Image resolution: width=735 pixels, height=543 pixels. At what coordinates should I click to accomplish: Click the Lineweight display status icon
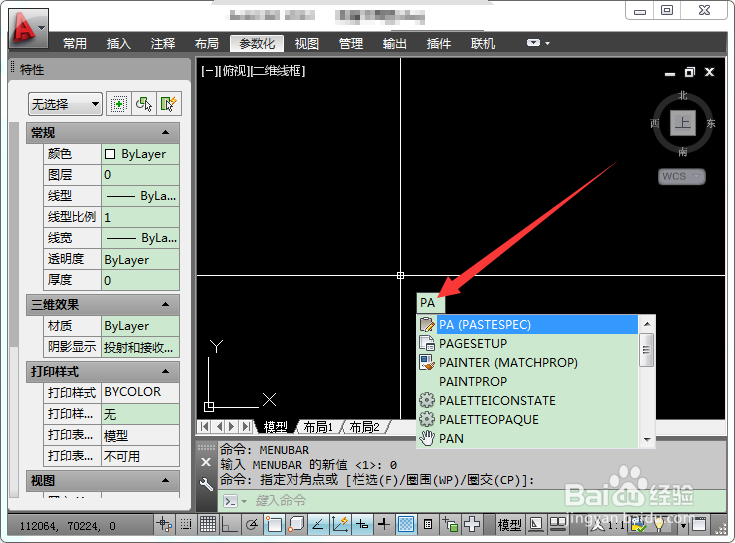(384, 524)
